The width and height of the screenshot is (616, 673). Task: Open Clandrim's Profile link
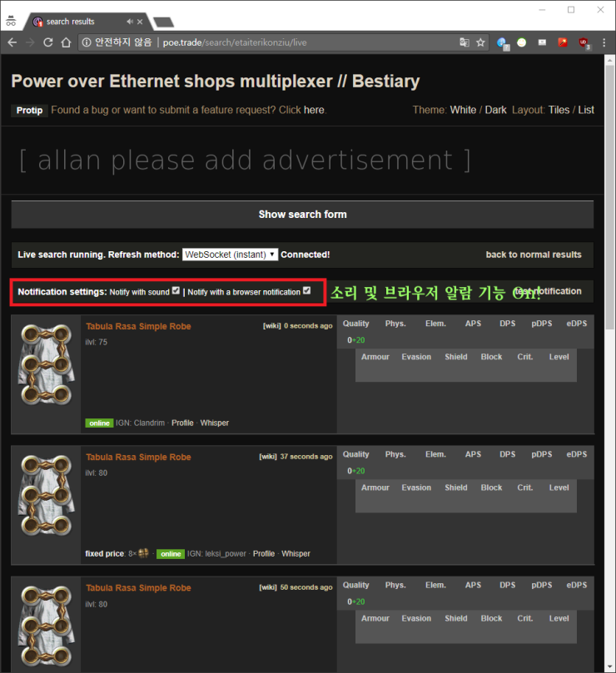182,423
